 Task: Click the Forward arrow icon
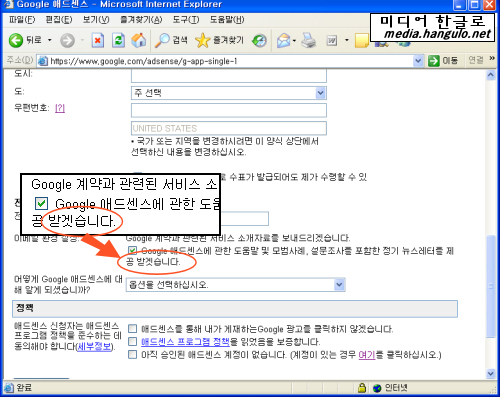click(x=67, y=40)
